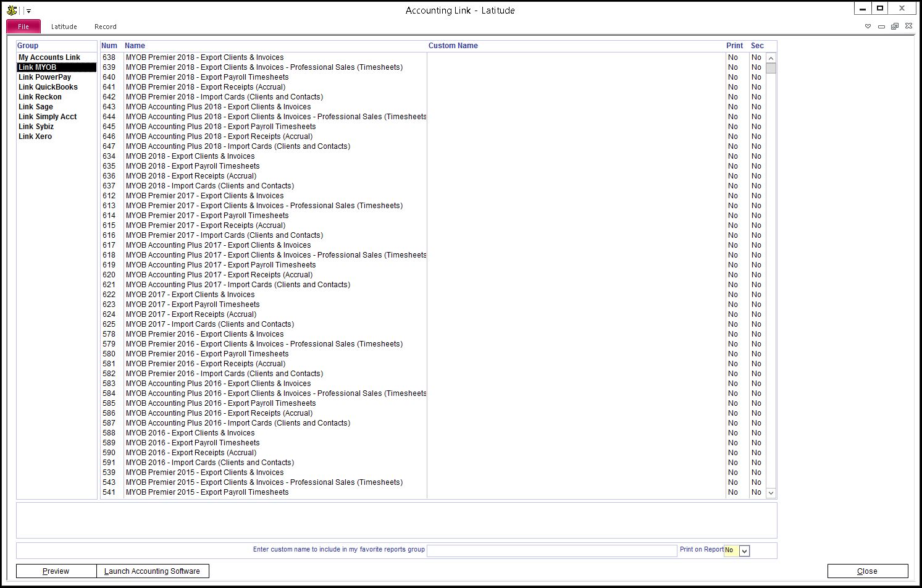
Task: Select row 588 MYOB 2016 Export Clients & Invoices
Action: pos(432,433)
